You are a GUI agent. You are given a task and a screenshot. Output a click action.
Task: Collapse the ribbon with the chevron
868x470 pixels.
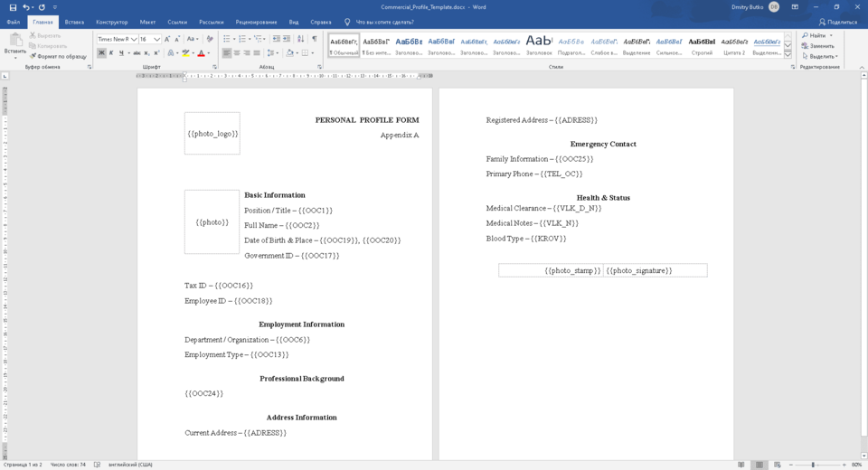click(x=862, y=67)
